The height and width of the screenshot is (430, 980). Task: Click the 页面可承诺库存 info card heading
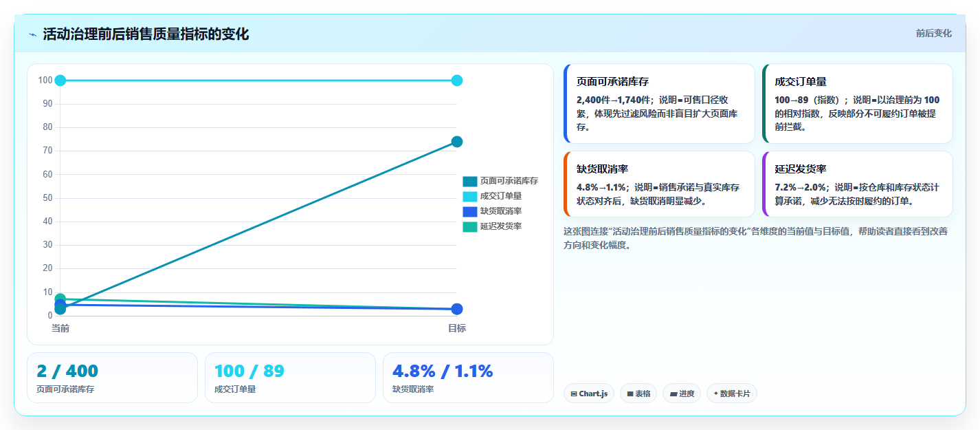coord(612,81)
